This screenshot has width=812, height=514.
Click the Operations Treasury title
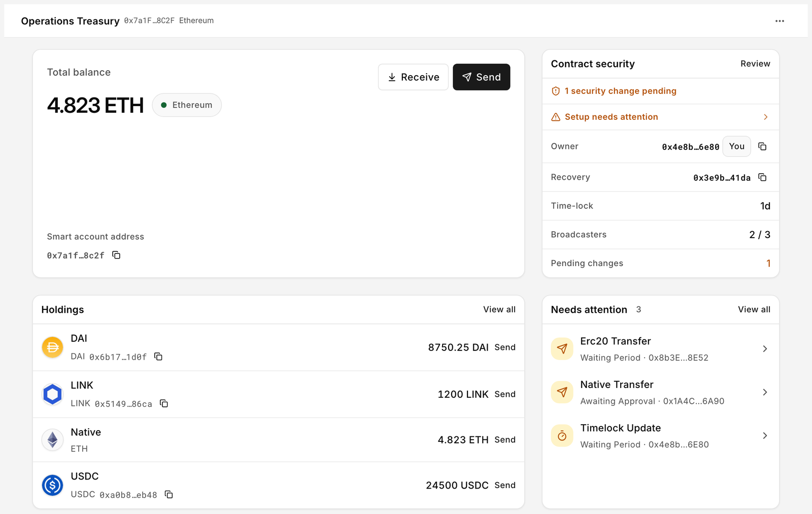click(70, 21)
